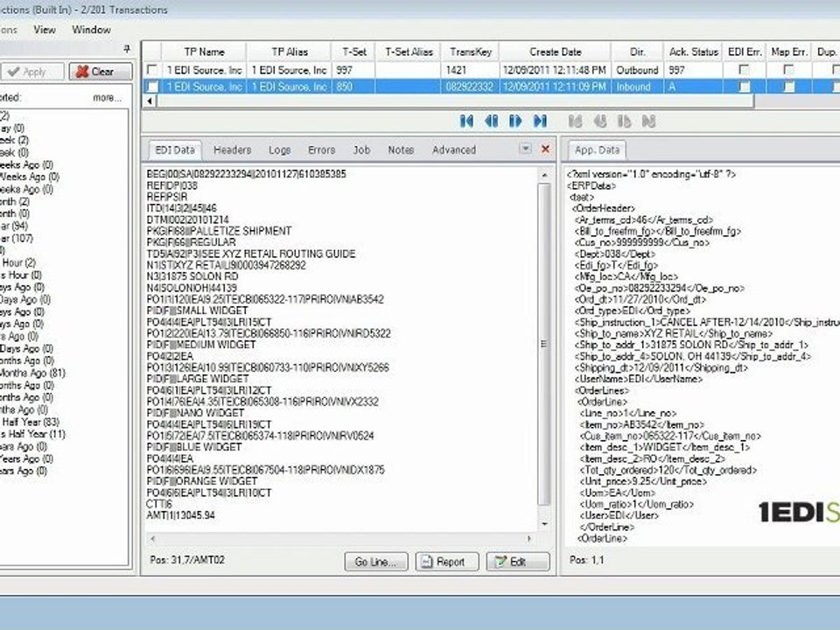Screen dimensions: 840x630
Task: Click the grayed last-record navigation icon
Action: coord(648,121)
